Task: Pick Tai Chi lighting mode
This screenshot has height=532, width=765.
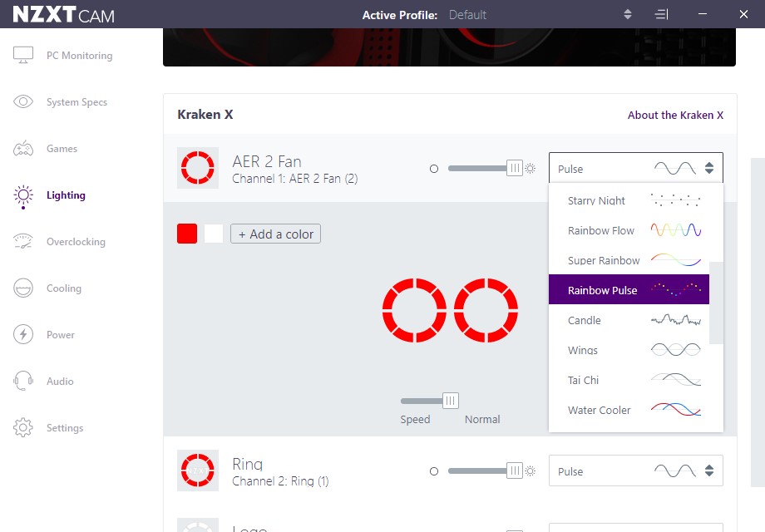Action: 629,380
